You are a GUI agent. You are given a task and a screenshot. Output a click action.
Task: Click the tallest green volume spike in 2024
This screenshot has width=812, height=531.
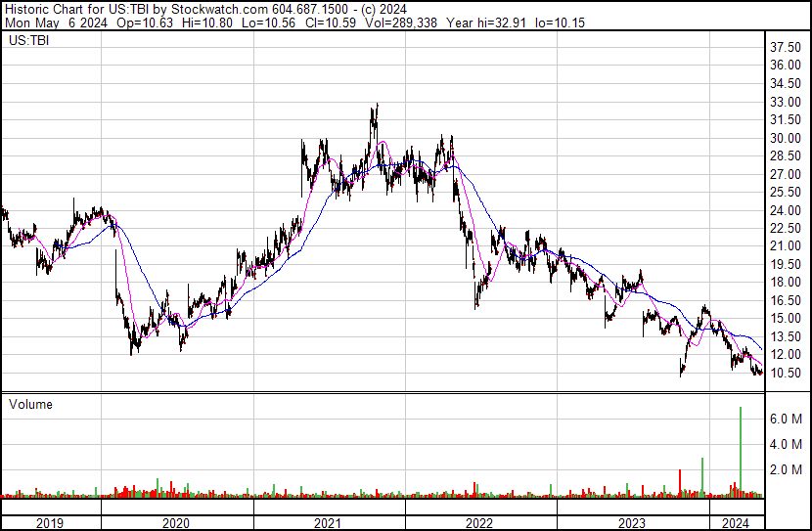click(x=741, y=450)
